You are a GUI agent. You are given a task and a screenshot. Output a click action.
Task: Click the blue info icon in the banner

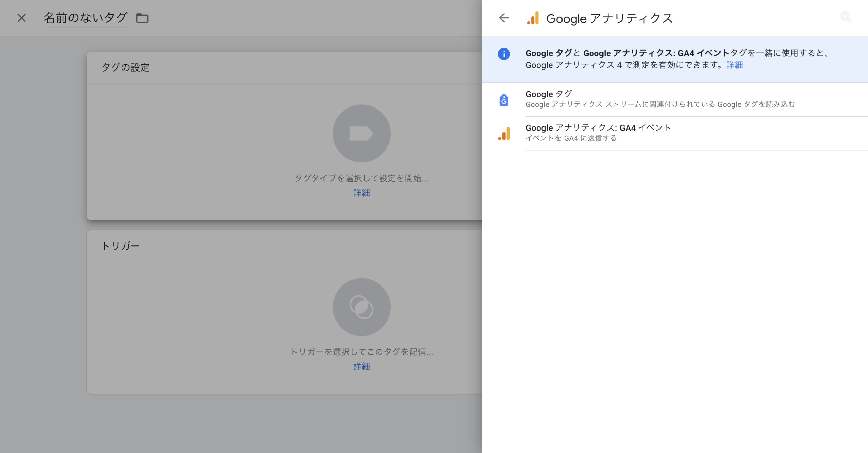tap(504, 54)
